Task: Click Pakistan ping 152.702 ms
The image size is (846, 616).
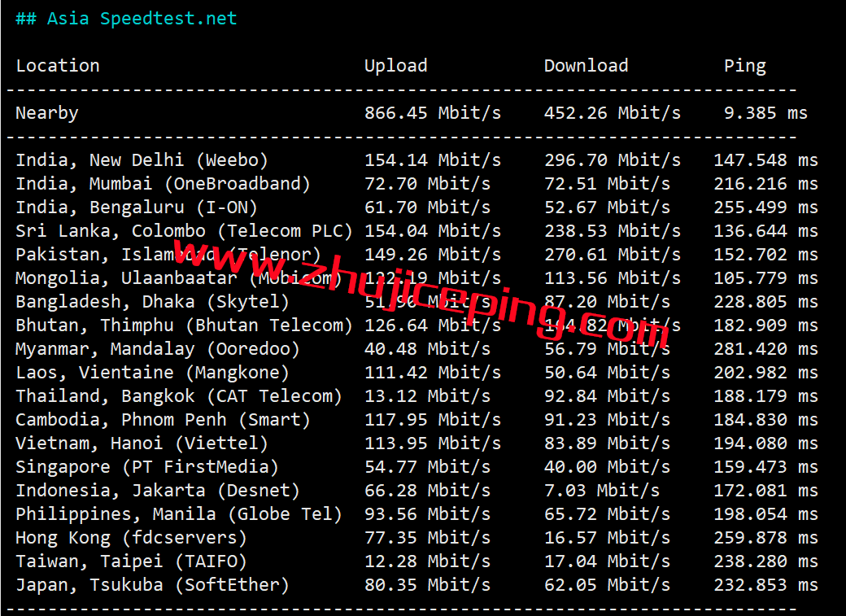Action: [765, 255]
